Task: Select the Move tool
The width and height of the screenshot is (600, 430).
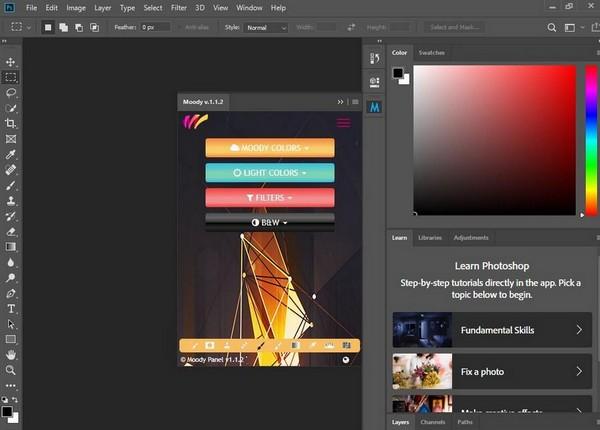Action: [11, 62]
